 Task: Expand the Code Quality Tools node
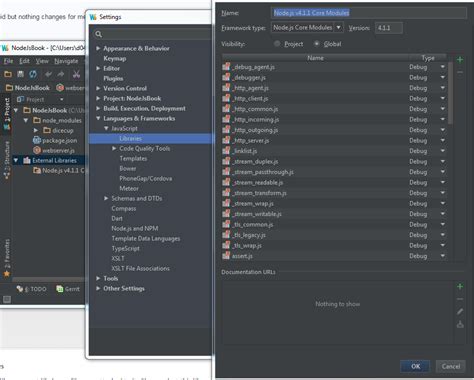click(114, 148)
